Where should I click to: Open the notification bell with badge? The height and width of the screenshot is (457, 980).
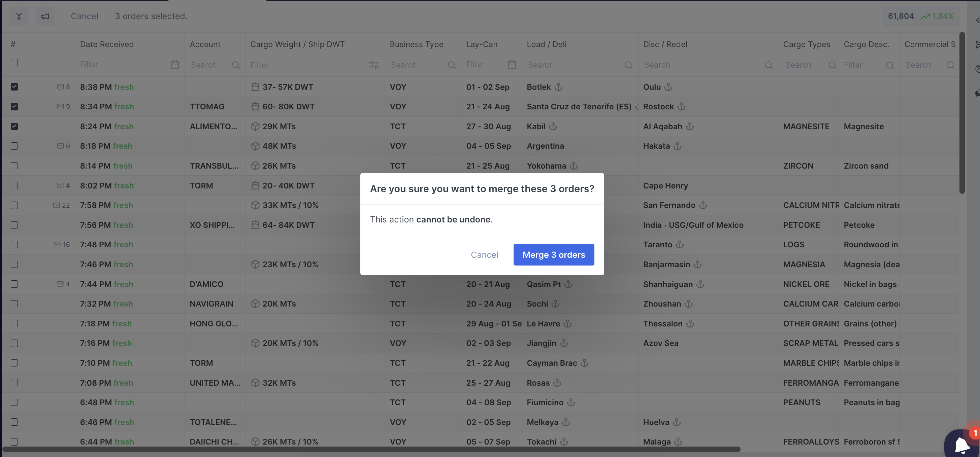961,444
